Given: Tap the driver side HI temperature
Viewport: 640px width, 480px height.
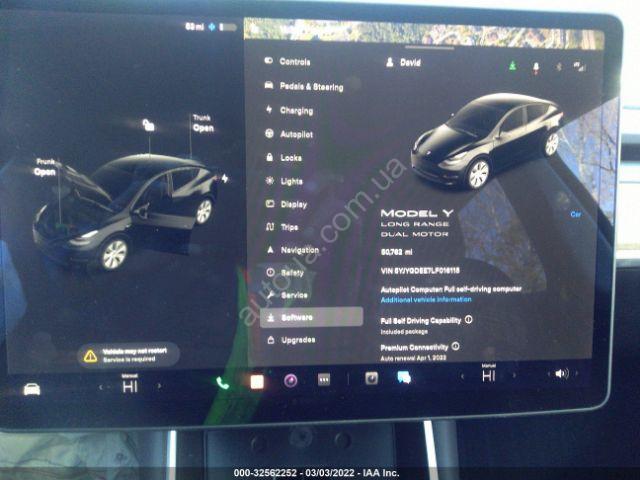Looking at the screenshot, I should click(x=130, y=384).
